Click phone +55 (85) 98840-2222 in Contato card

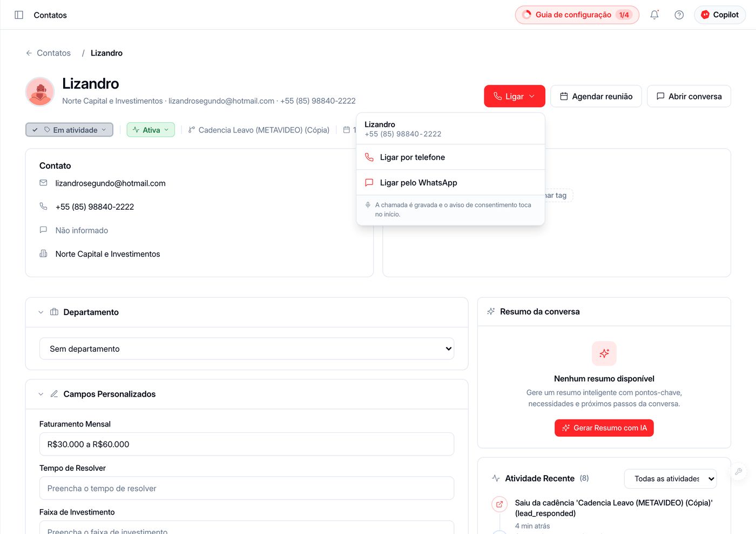[94, 206]
